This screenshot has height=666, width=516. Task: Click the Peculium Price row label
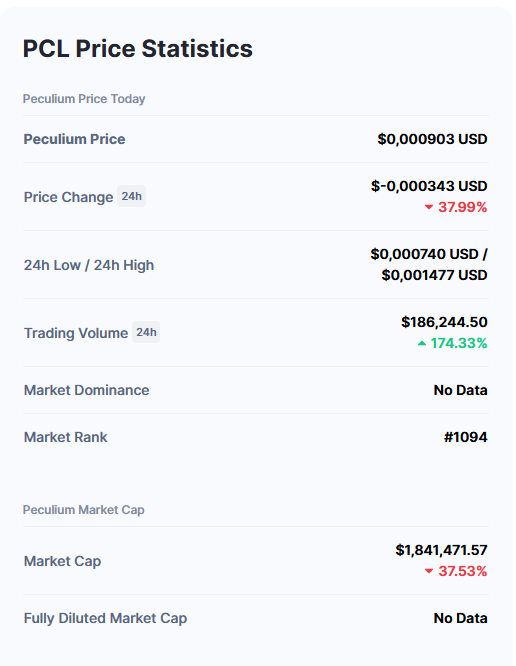tap(74, 139)
